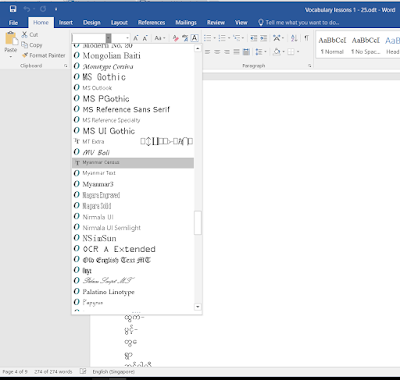Select the Mongolian Baiti font

(x=133, y=56)
